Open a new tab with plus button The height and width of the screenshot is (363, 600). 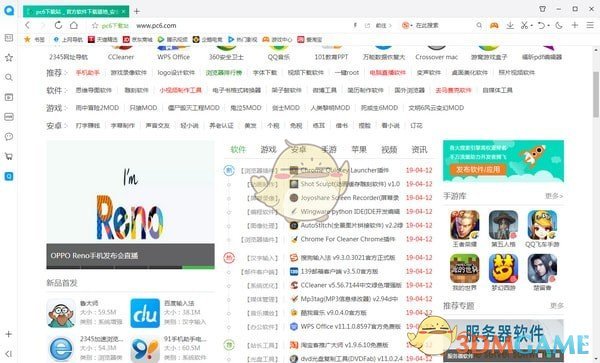point(137,11)
